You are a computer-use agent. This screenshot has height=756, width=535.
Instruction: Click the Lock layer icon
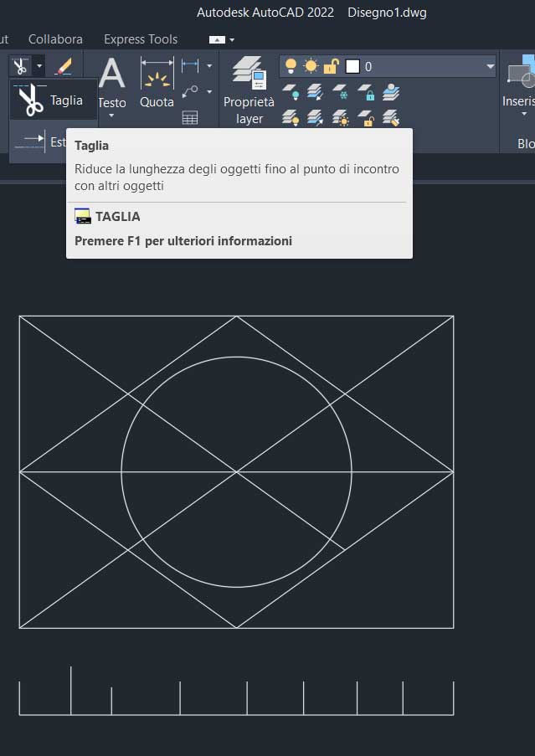coord(366,92)
